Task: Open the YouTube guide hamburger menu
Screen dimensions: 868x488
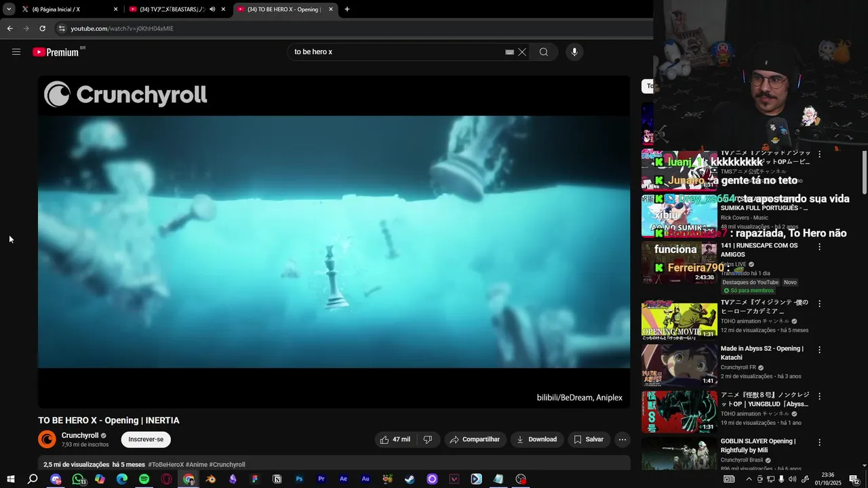Action: click(x=16, y=52)
